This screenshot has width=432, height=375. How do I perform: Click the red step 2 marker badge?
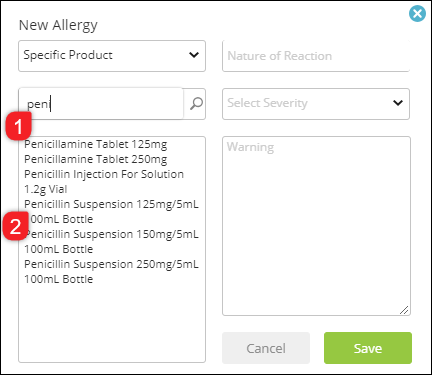tap(16, 226)
